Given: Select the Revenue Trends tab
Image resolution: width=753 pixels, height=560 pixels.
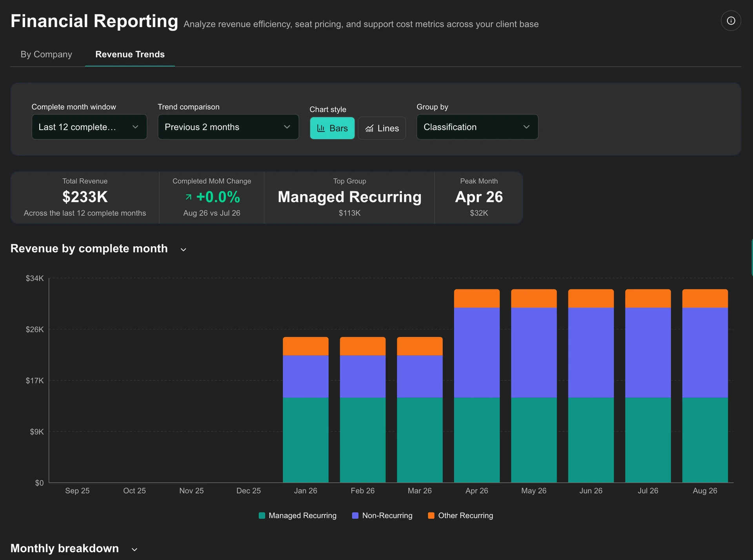Looking at the screenshot, I should pos(130,54).
